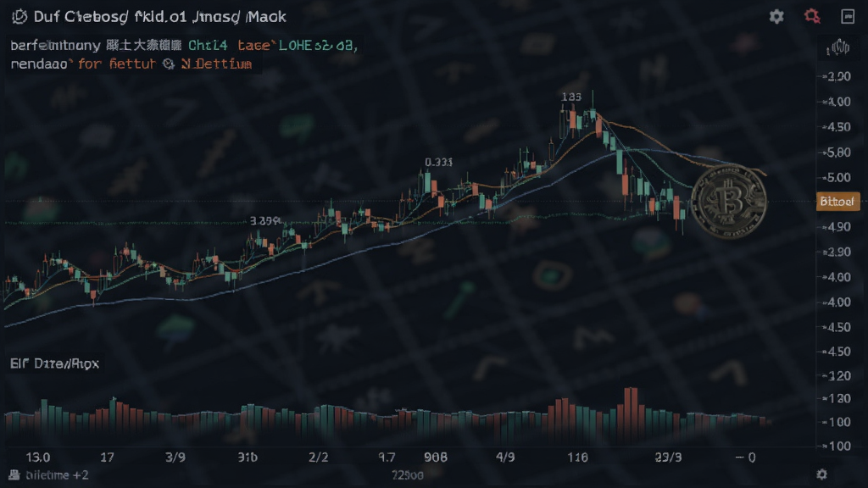Click the circular logo icon beside chart title

coord(19,17)
